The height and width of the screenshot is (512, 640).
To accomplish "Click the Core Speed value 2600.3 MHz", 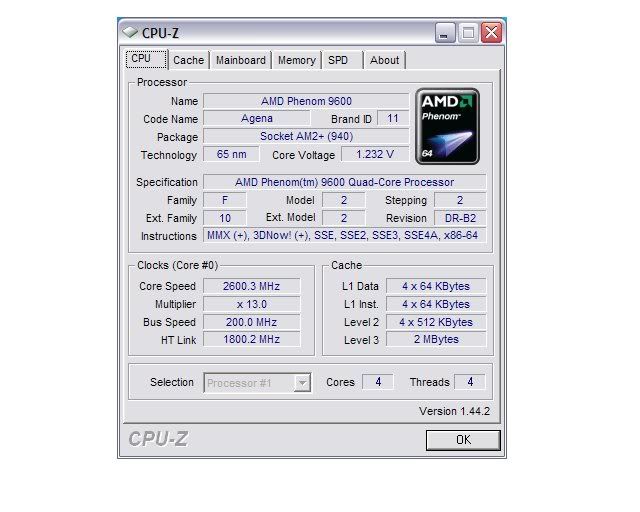I will point(251,286).
